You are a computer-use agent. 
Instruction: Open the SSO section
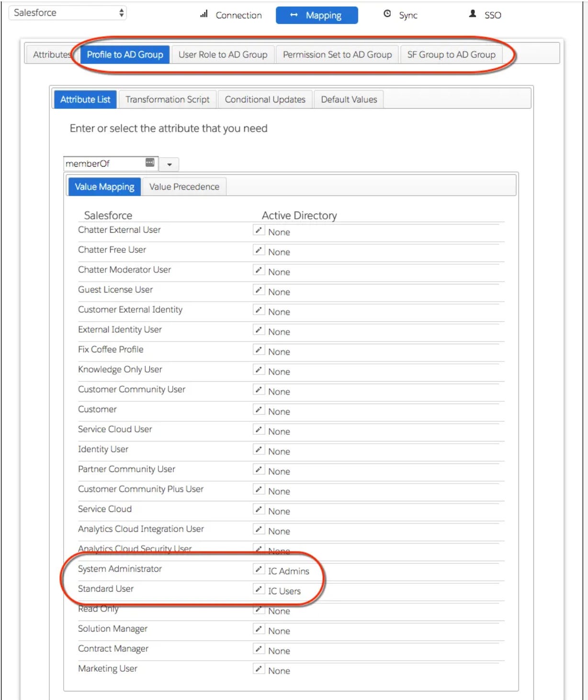(x=486, y=15)
